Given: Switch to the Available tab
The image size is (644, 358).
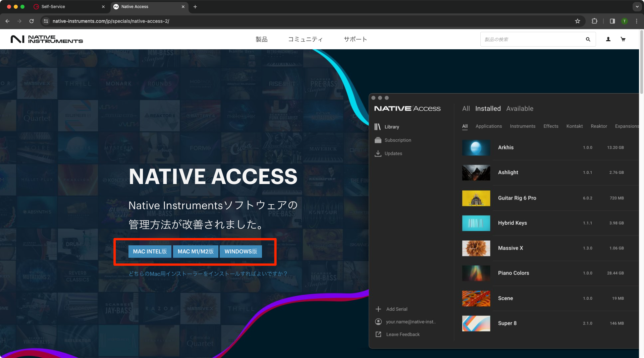Looking at the screenshot, I should tap(520, 109).
